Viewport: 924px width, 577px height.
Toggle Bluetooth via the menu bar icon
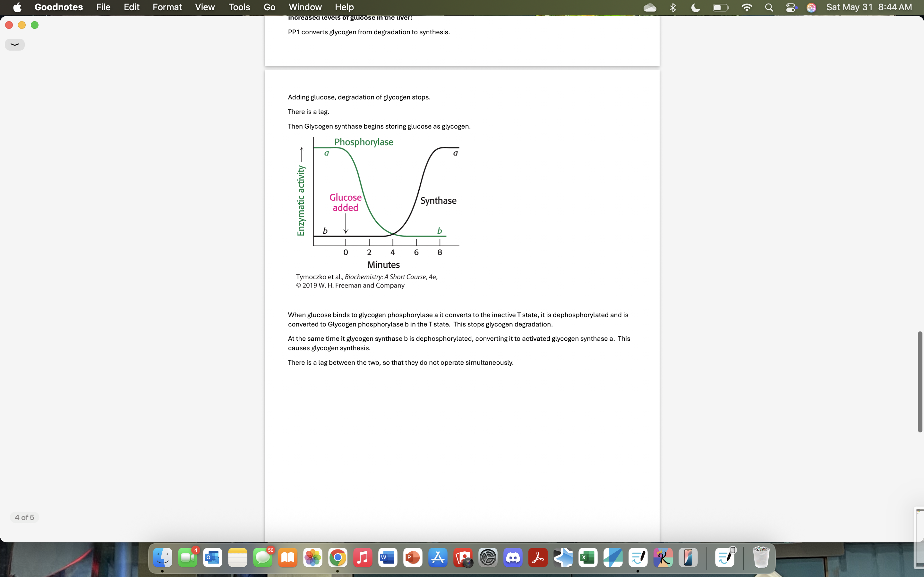tap(673, 7)
